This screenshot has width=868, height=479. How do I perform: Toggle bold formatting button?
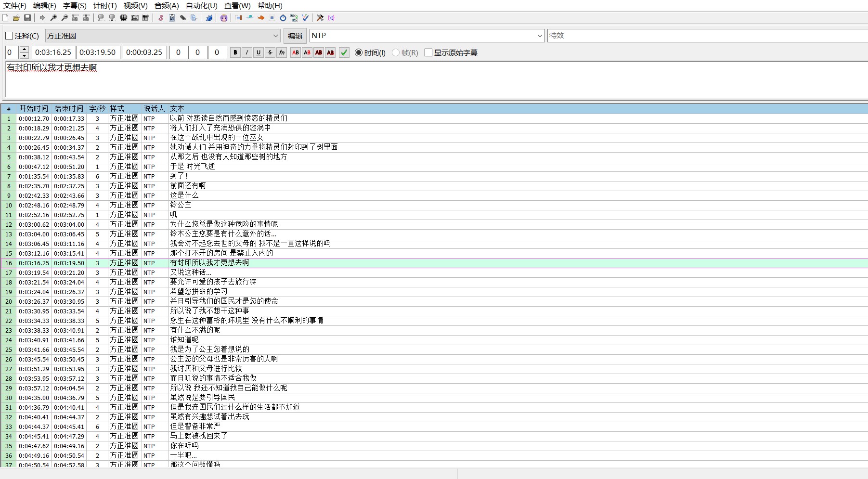click(x=235, y=52)
